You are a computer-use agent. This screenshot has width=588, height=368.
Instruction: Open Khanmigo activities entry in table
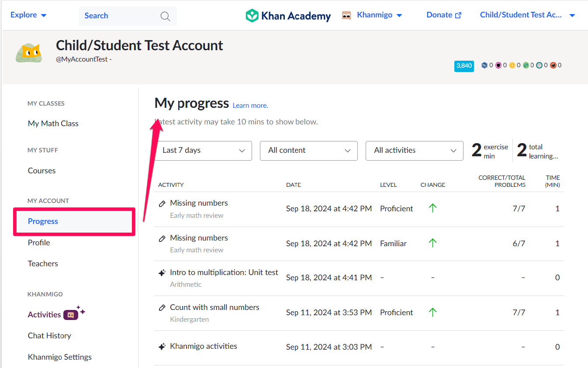point(204,346)
